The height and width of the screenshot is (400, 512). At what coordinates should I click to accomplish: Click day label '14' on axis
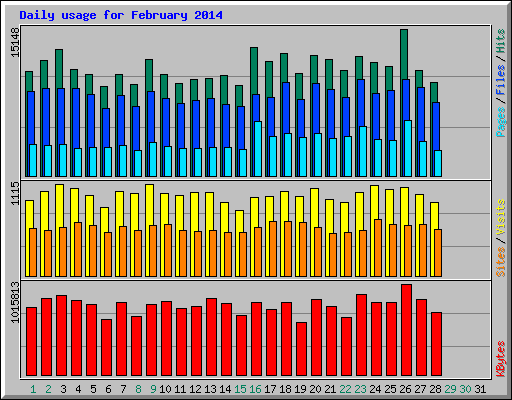coord(225,389)
